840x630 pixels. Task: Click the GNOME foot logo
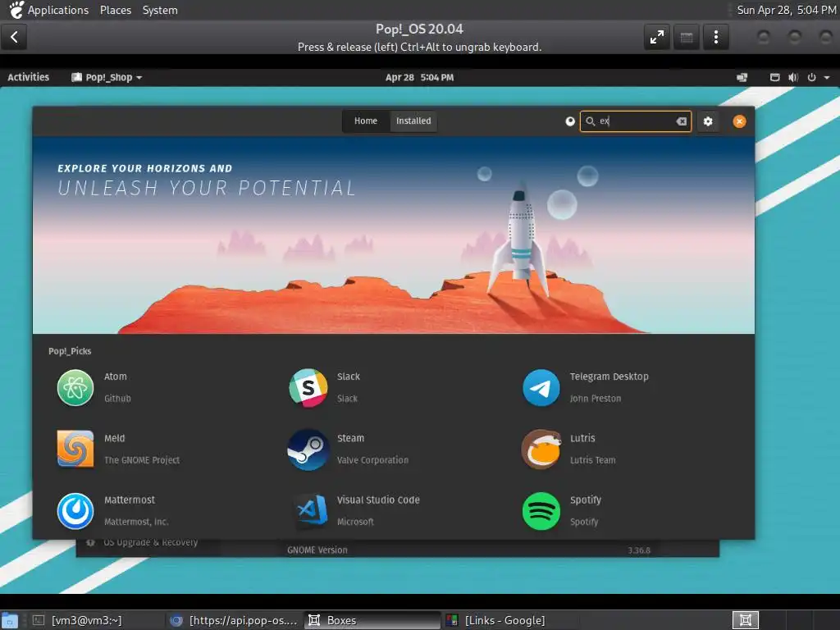pyautogui.click(x=16, y=10)
